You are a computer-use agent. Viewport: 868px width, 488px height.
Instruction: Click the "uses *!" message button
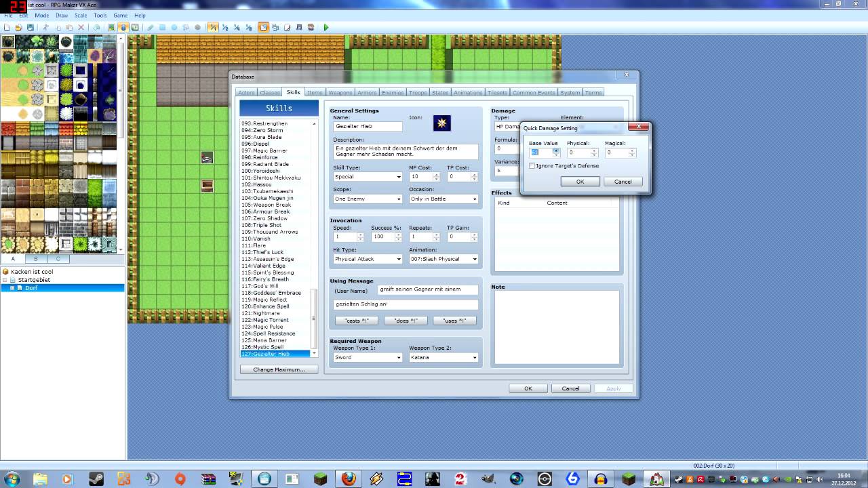(x=454, y=321)
